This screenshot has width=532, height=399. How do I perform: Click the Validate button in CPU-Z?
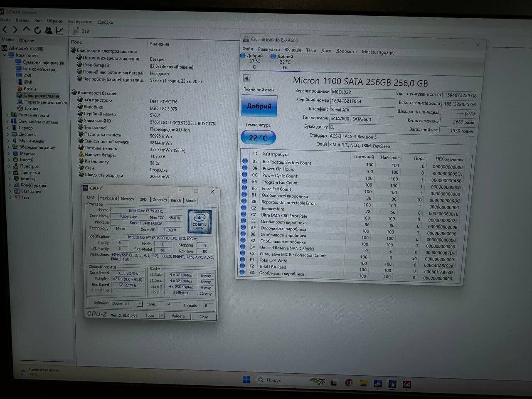[x=178, y=316]
